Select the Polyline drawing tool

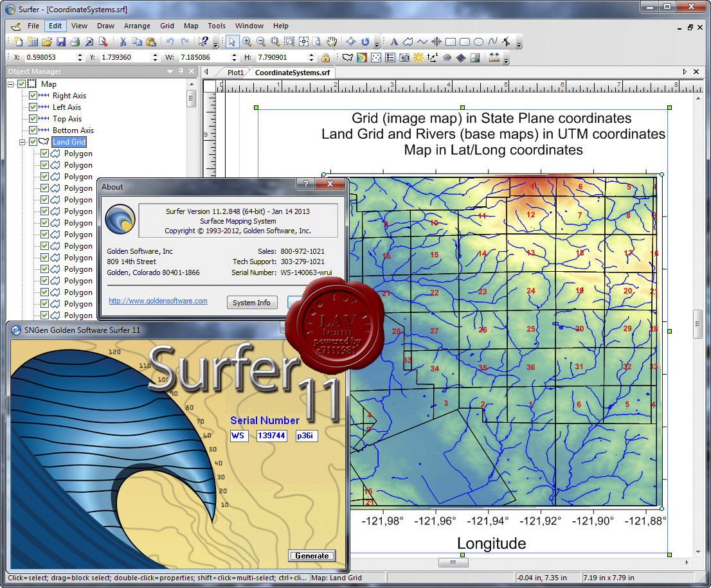[x=422, y=42]
